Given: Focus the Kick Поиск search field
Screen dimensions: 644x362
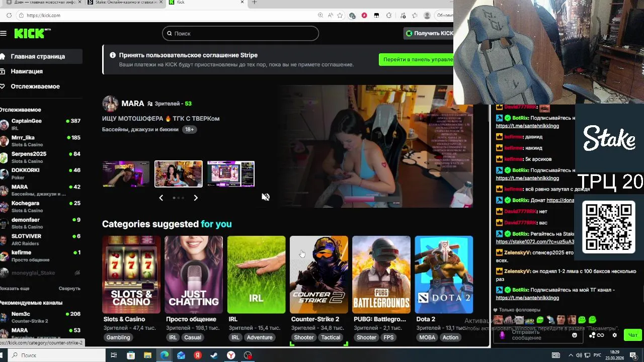Looking at the screenshot, I should point(240,34).
